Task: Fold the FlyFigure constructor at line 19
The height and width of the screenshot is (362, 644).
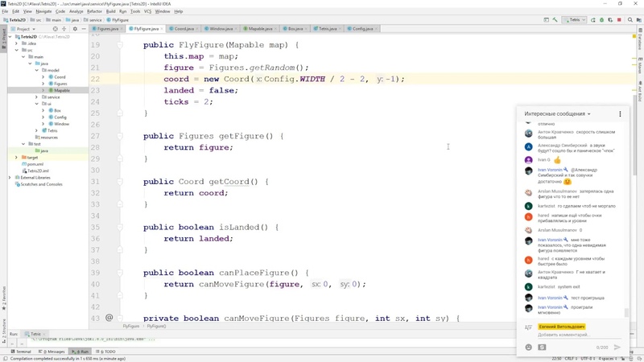Action: click(120, 45)
